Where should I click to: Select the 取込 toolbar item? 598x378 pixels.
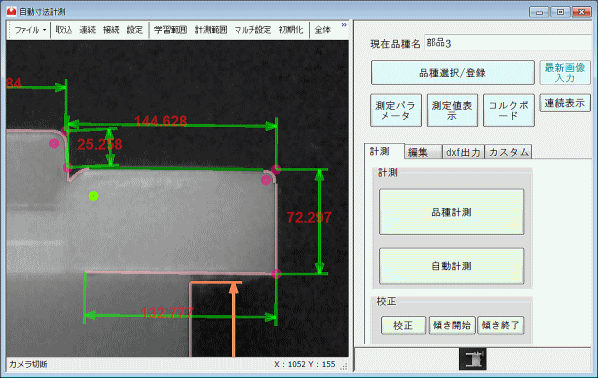[64, 30]
